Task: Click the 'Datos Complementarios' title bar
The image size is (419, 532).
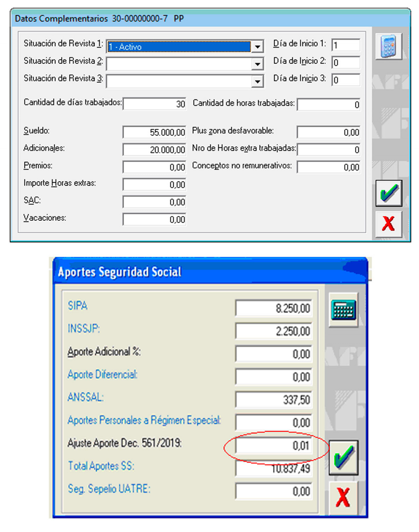Action: 210,18
